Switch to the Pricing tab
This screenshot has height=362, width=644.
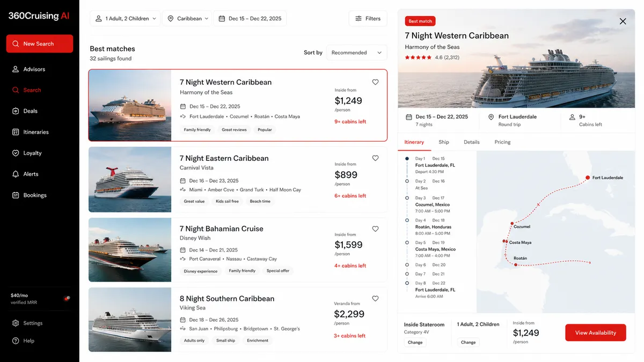click(x=503, y=142)
